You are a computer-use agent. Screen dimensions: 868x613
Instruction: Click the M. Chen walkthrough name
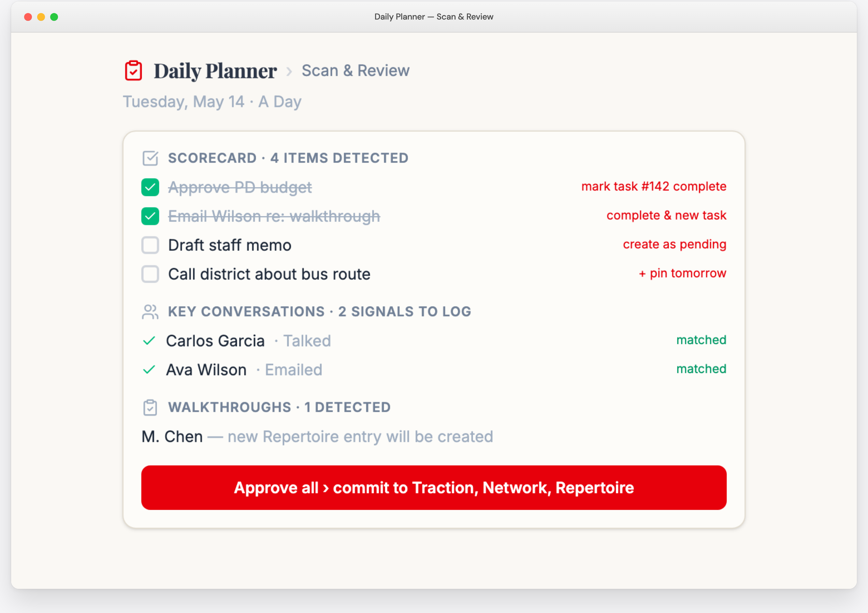[x=172, y=436]
